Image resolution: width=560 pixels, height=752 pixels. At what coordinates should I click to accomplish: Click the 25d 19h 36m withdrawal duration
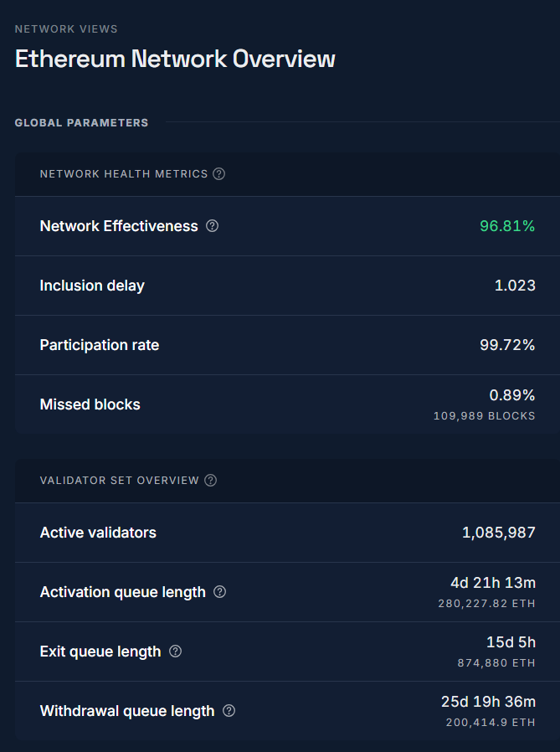coord(488,702)
